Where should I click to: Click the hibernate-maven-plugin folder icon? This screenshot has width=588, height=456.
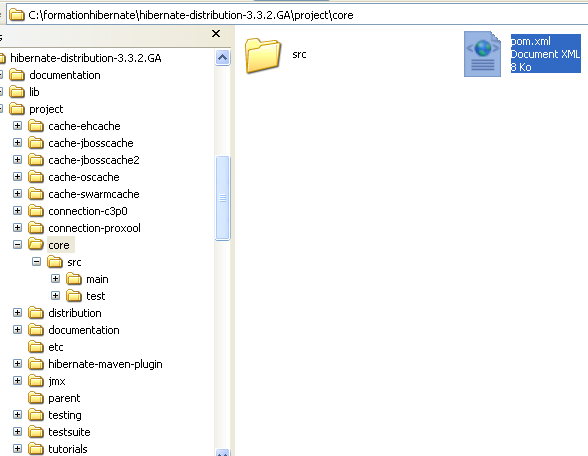tap(36, 364)
